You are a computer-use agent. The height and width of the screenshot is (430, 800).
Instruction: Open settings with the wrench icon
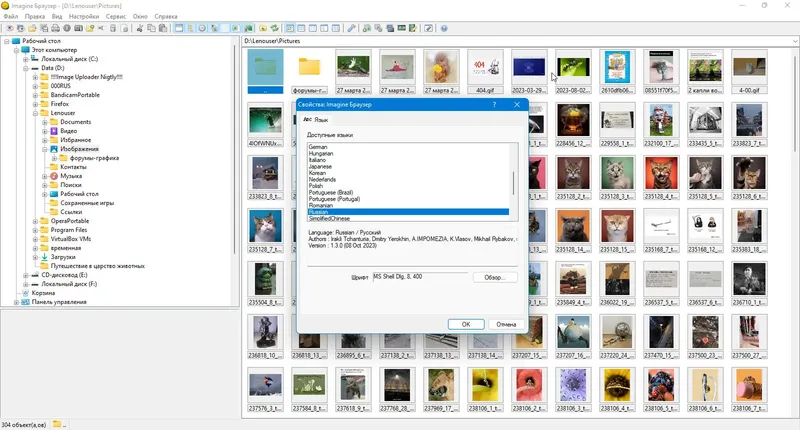[x=352, y=28]
